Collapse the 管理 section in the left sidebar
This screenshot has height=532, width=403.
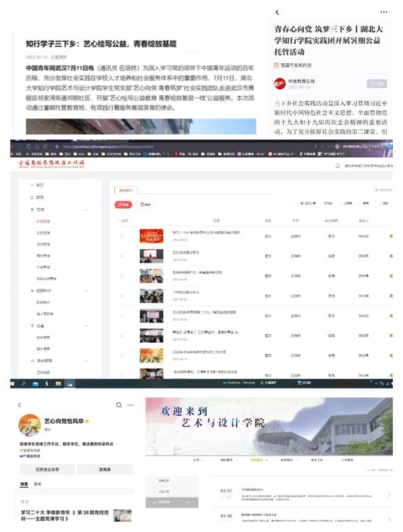coord(86,210)
